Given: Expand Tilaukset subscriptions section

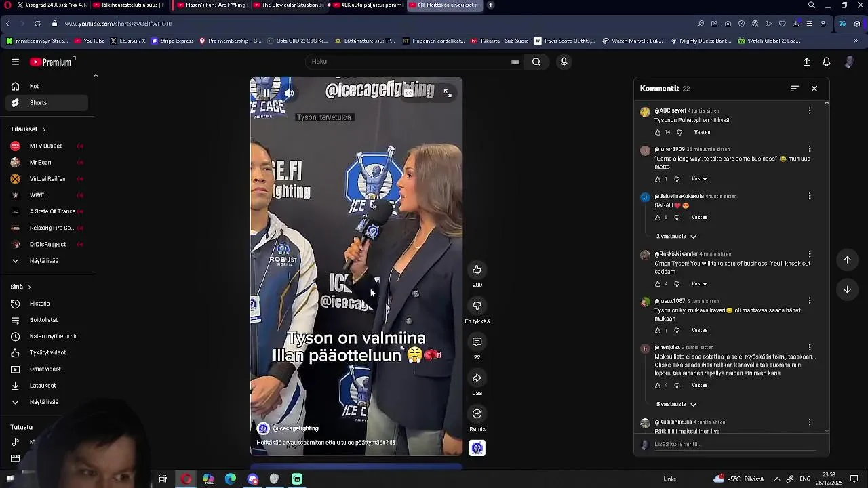Looking at the screenshot, I should (28, 129).
